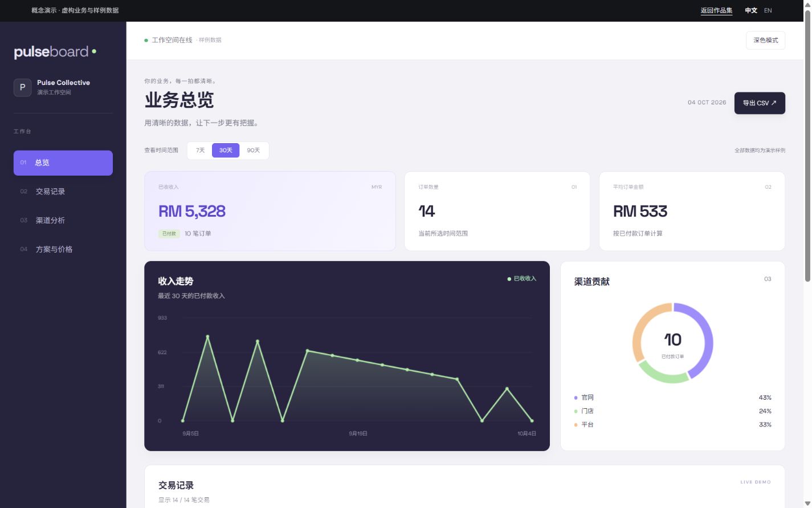This screenshot has height=508, width=812.
Task: Click the scrollbar down arrow
Action: point(807,503)
